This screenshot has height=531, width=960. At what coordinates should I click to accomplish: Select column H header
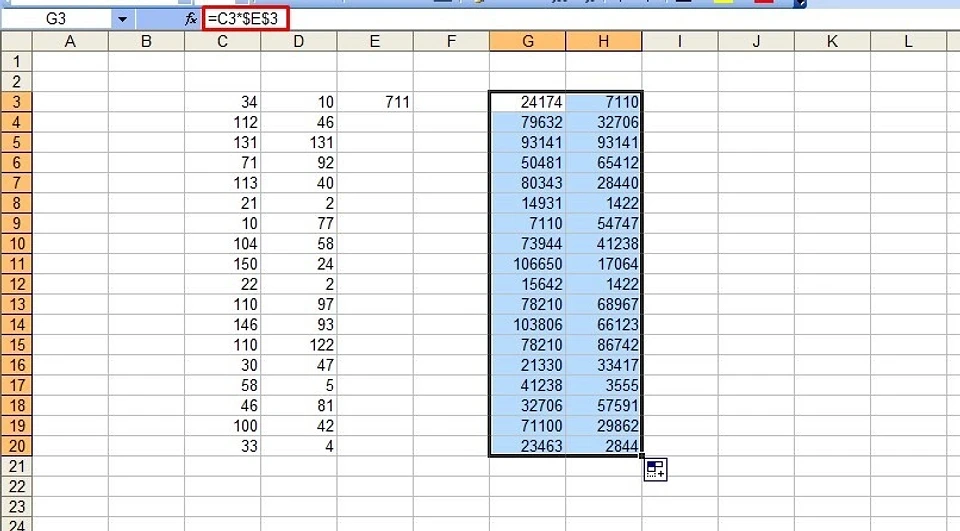(603, 41)
